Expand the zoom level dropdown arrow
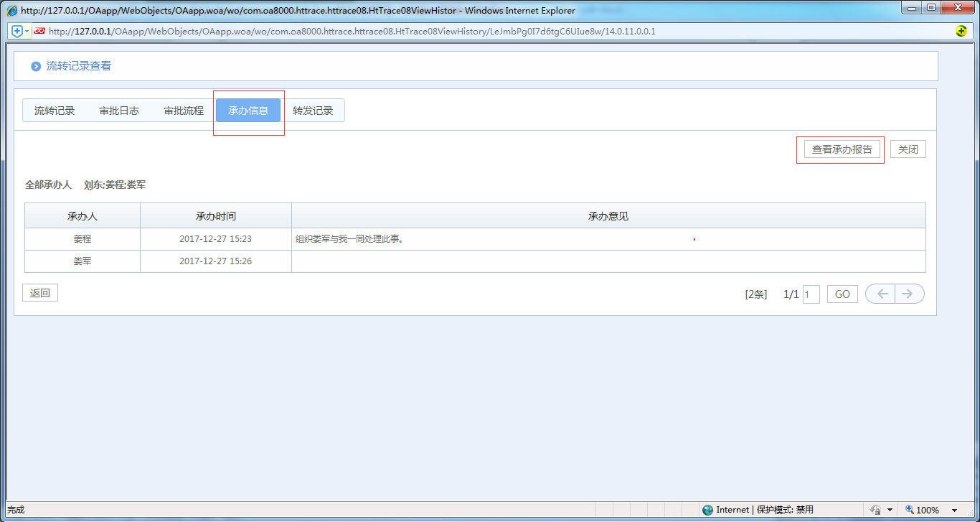 (954, 511)
